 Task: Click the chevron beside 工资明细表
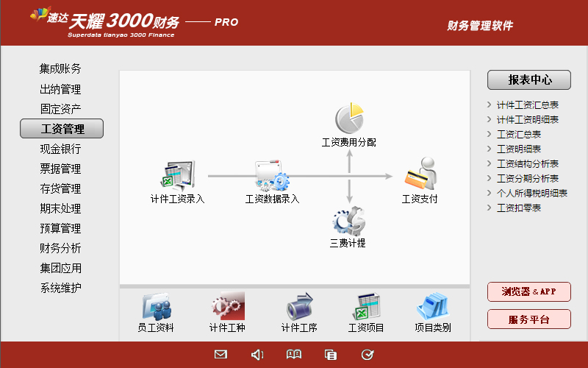click(489, 149)
